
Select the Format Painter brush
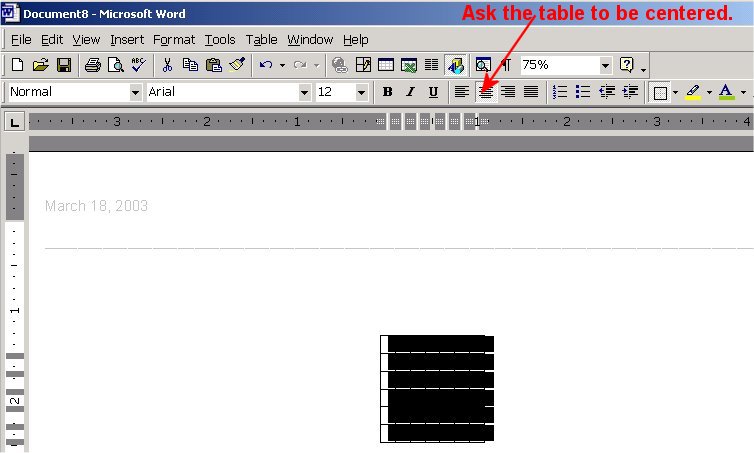[236, 65]
